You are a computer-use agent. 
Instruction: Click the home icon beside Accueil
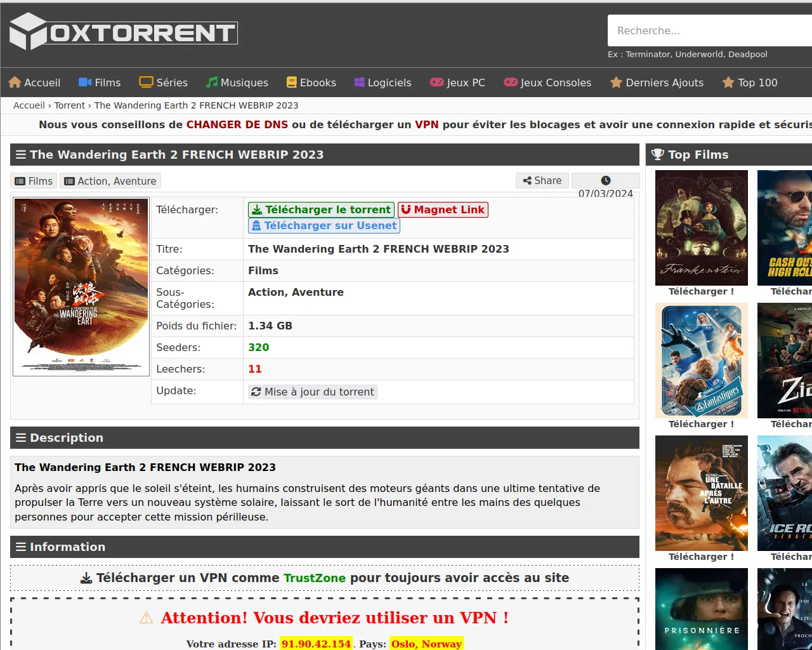[15, 83]
